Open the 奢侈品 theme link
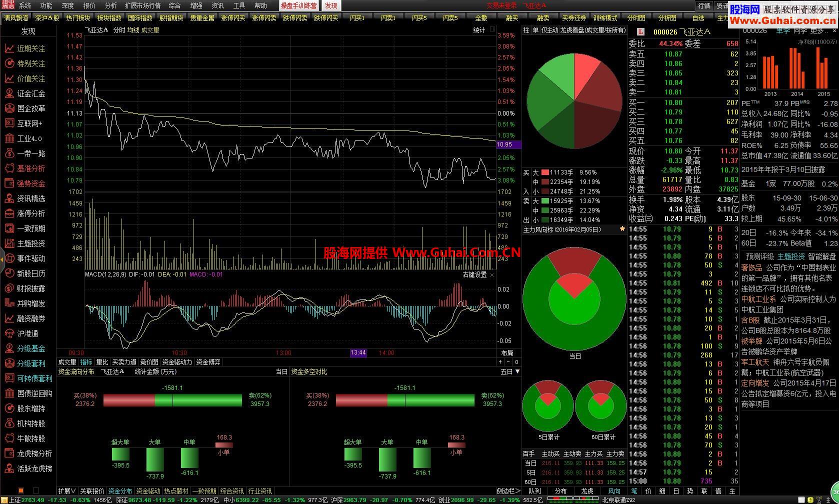 [751, 267]
